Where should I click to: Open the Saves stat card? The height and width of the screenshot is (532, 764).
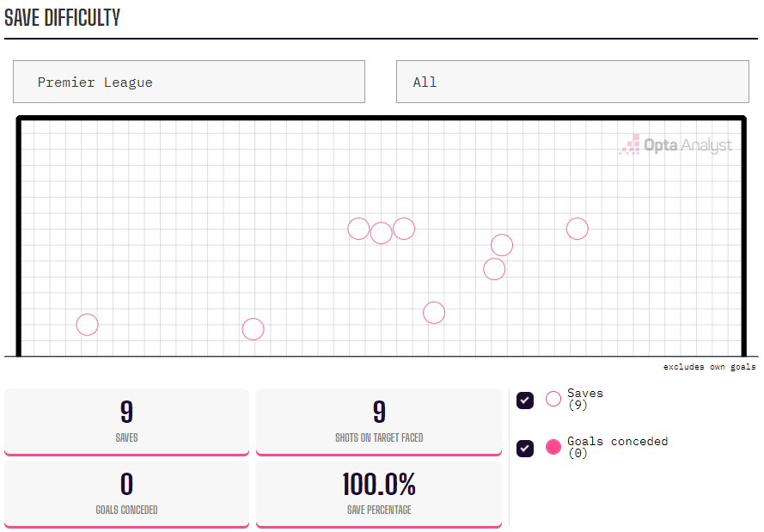point(126,422)
